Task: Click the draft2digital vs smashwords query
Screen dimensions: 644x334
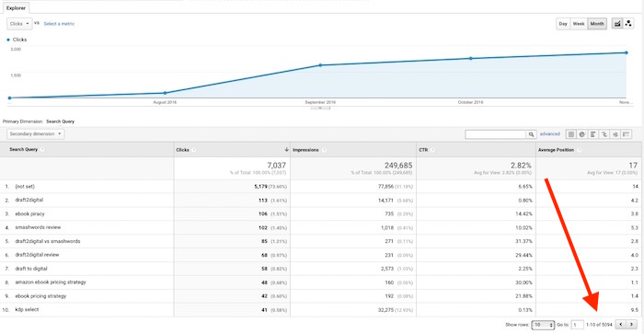Action: pos(48,241)
